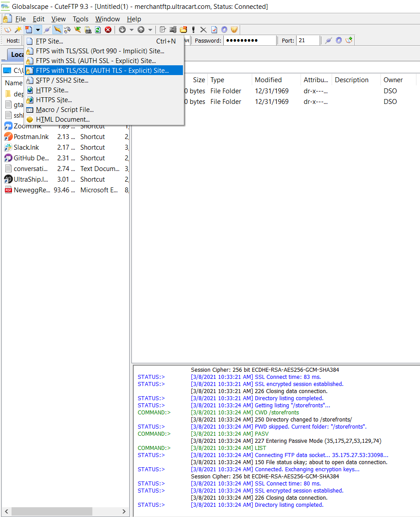The width and height of the screenshot is (420, 517).
Task: Sort remote list by Description column header
Action: click(357, 80)
